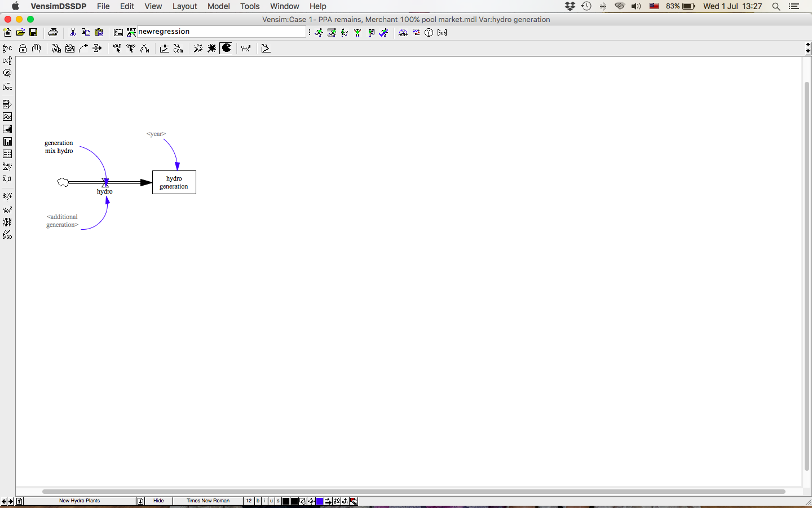The height and width of the screenshot is (508, 812).
Task: Select the Variable sketch tool
Action: (56, 49)
